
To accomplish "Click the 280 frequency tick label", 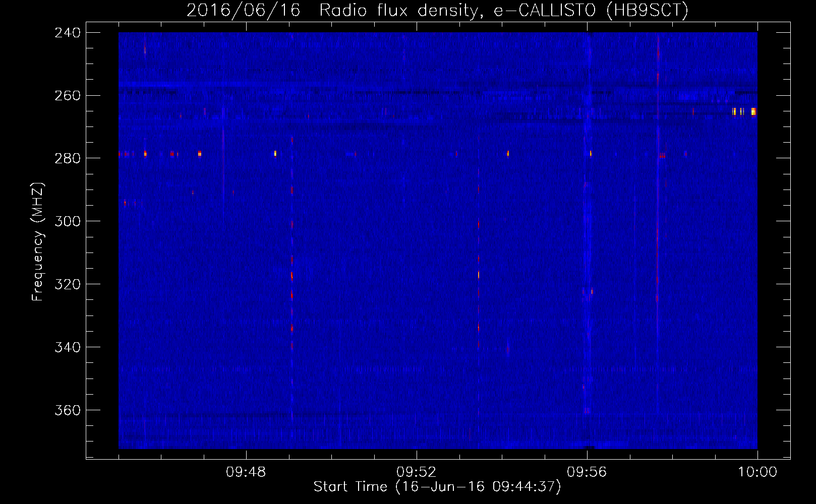I will tap(68, 158).
